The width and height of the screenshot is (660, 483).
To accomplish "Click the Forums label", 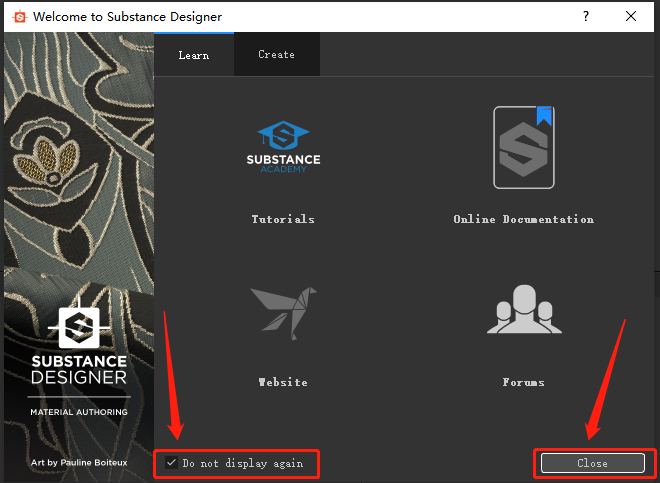I will pyautogui.click(x=524, y=382).
